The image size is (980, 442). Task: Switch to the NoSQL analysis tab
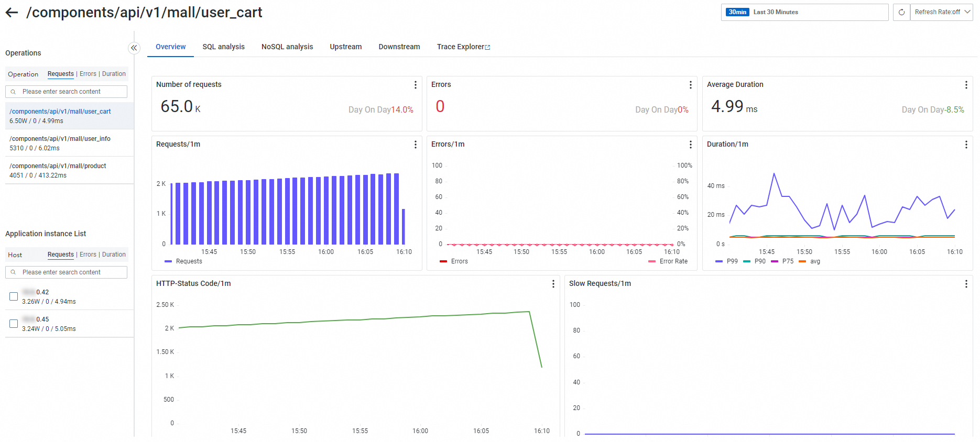287,47
